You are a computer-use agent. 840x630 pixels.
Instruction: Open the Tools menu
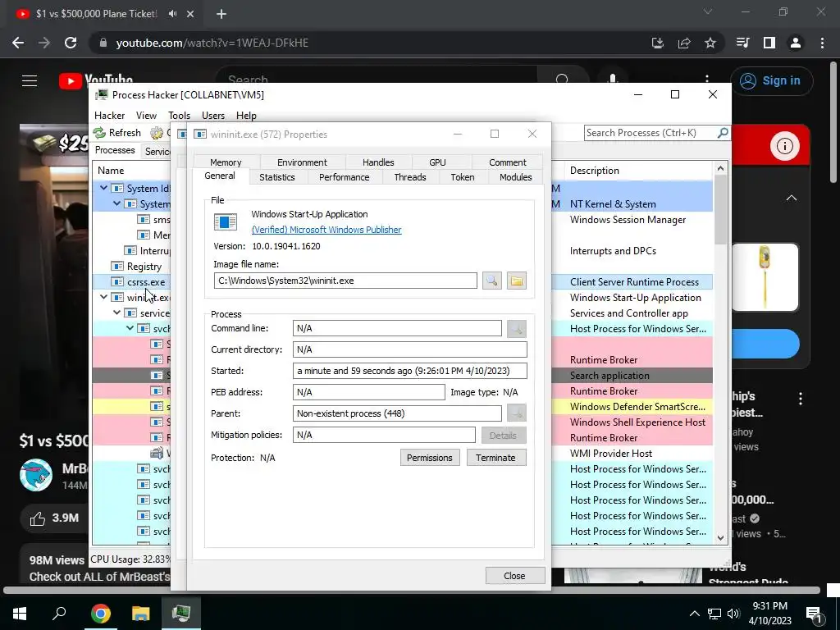[x=179, y=115]
